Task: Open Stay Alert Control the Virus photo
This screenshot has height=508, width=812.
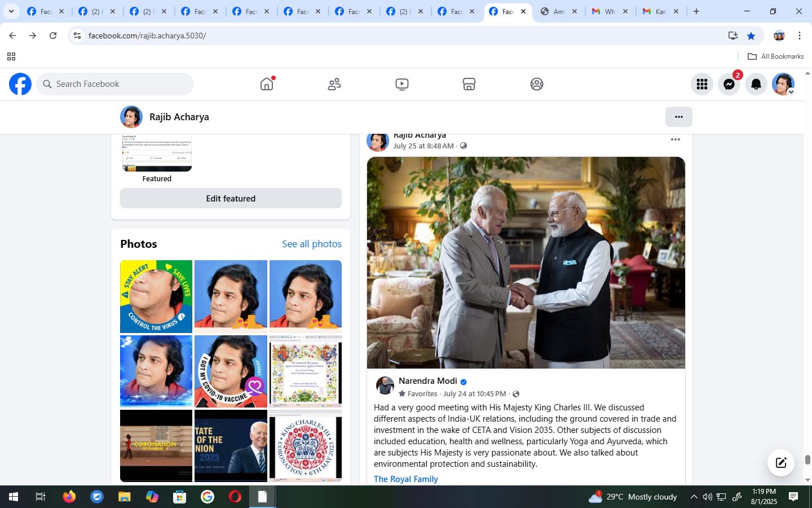Action: pos(156,296)
